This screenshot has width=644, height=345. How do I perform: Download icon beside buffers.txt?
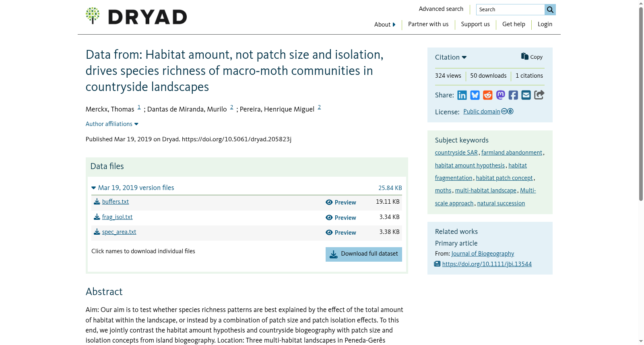tap(97, 202)
